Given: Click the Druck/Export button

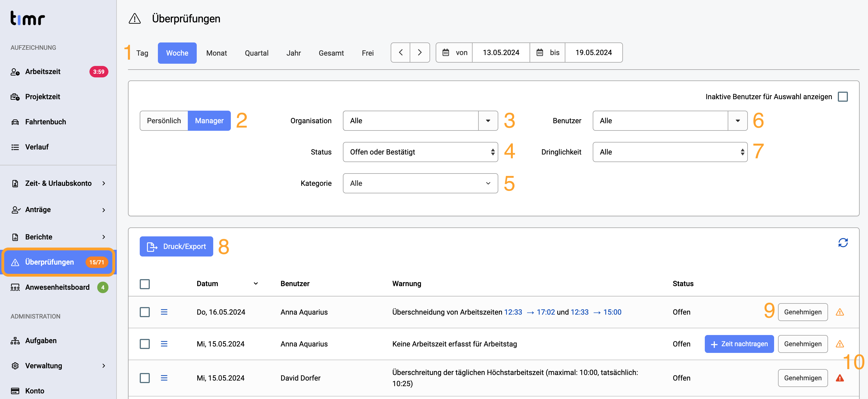Looking at the screenshot, I should (176, 246).
